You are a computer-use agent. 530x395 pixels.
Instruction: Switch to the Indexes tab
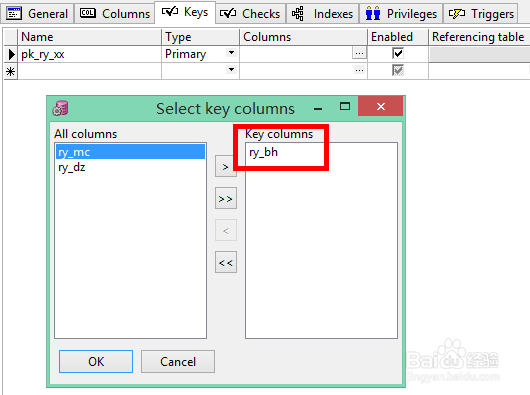pos(322,14)
